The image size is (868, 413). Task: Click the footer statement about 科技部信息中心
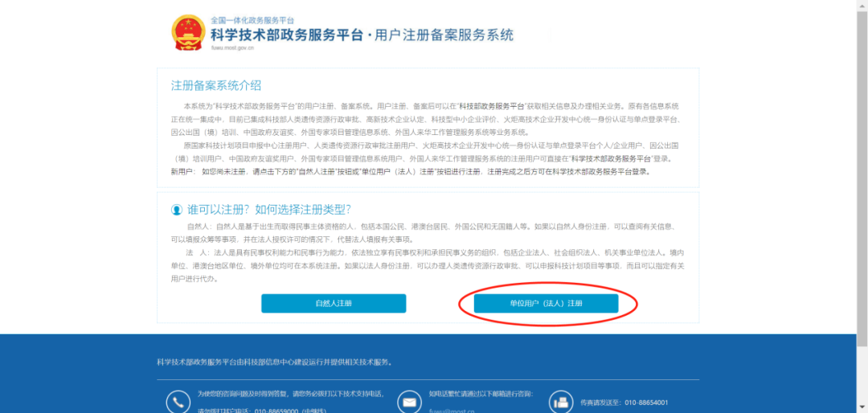pyautogui.click(x=274, y=362)
